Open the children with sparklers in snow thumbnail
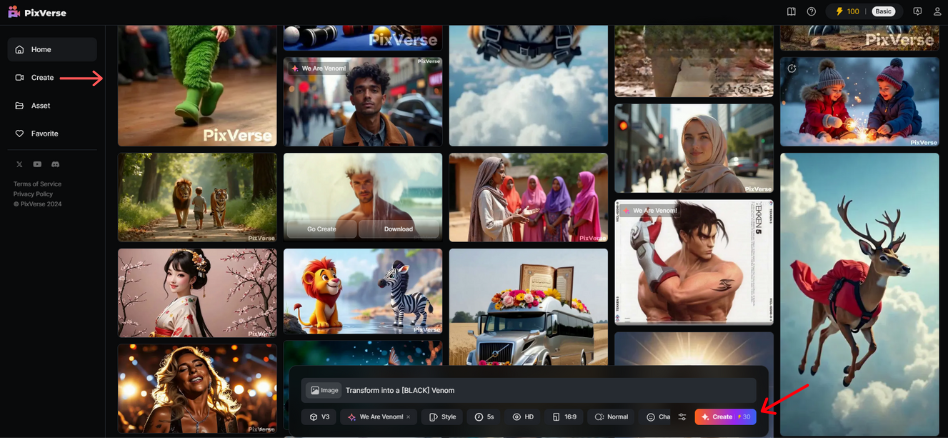The height and width of the screenshot is (438, 948). pyautogui.click(x=860, y=102)
